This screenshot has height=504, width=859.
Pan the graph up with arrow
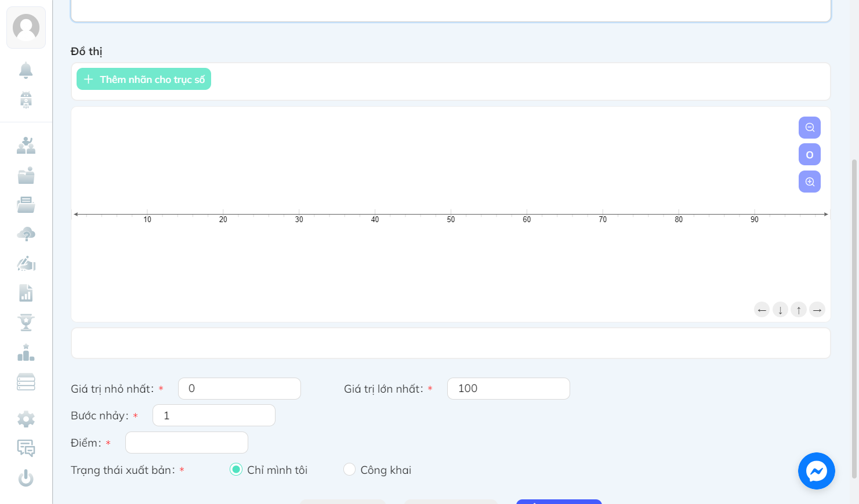(799, 310)
